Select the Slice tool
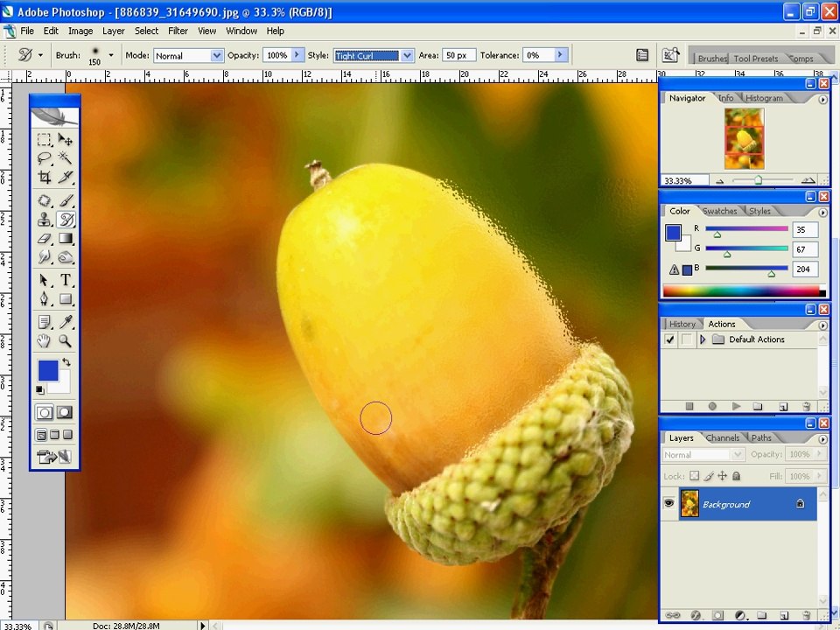This screenshot has height=630, width=840. tap(66, 177)
